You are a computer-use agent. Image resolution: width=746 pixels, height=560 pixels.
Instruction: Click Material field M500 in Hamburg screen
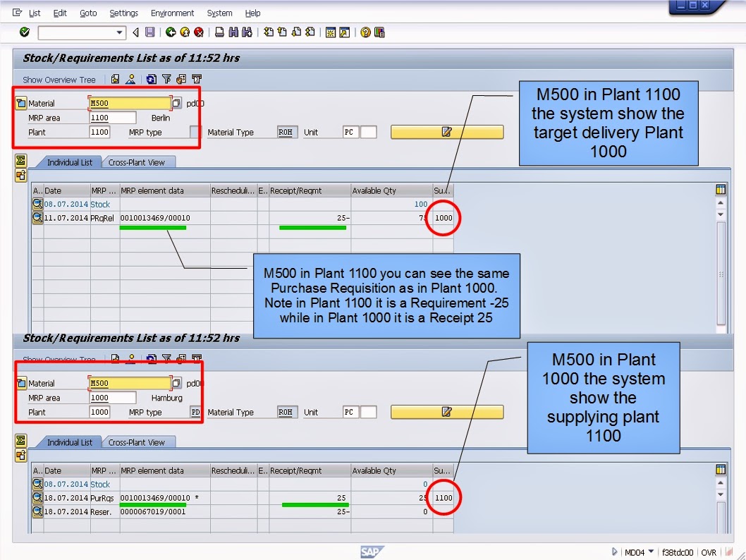130,383
